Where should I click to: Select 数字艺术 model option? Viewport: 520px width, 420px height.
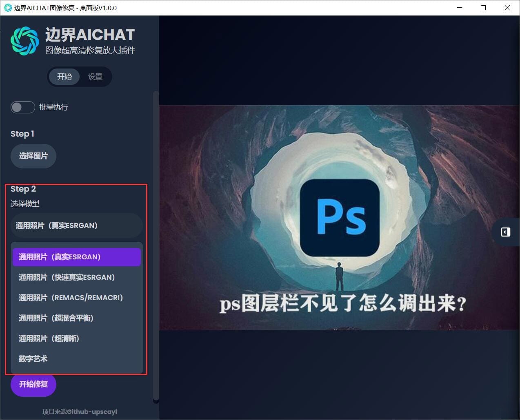click(77, 359)
